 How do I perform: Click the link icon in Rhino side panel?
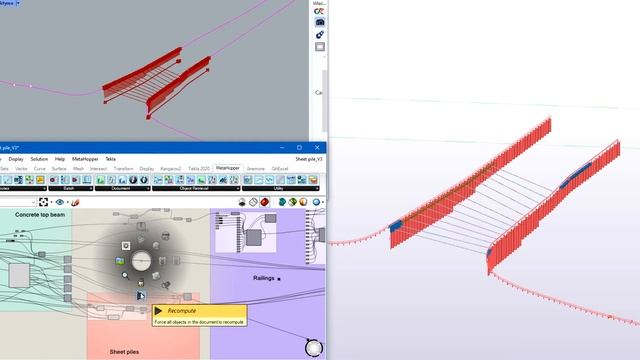320,35
